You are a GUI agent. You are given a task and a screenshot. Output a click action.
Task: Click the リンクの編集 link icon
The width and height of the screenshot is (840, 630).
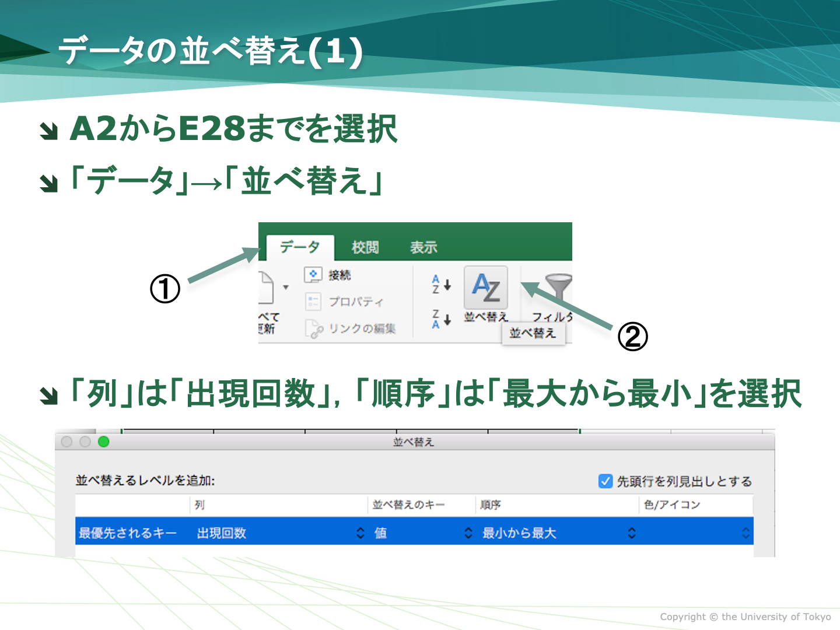(x=314, y=329)
